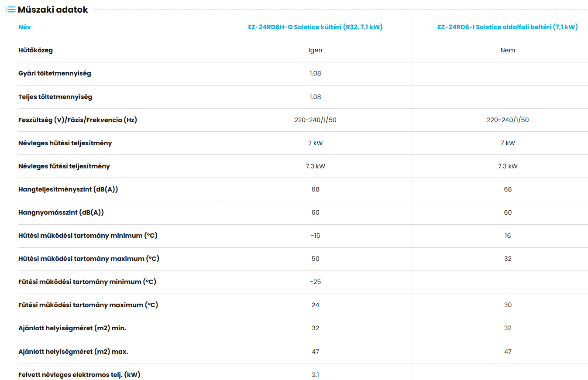Screen dimensions: 588x380
Task: Select outdoor unit 7 kW cooling value
Action: [x=315, y=143]
